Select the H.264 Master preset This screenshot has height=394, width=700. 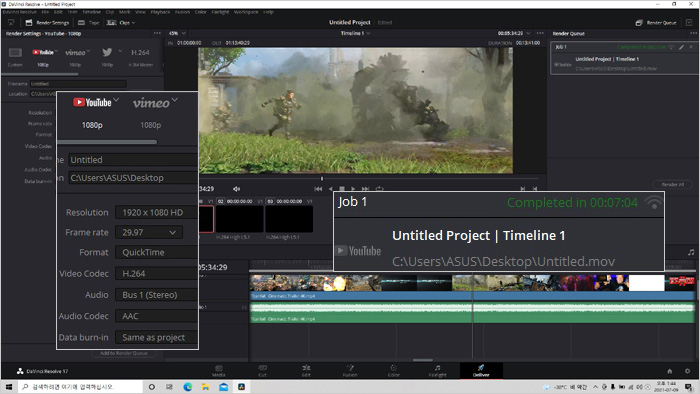(x=140, y=53)
